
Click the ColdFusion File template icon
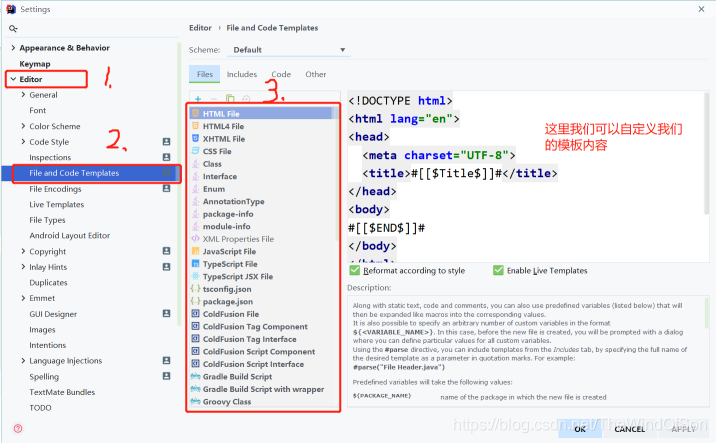pos(195,314)
